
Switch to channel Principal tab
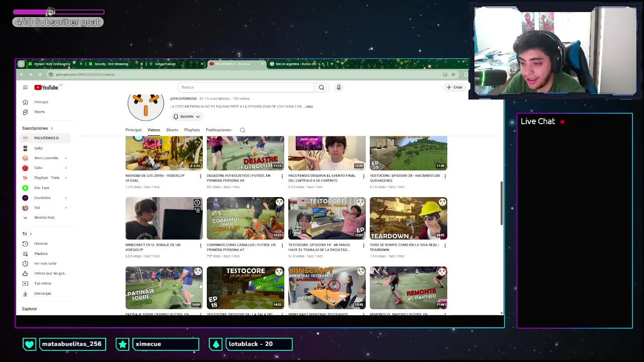133,130
